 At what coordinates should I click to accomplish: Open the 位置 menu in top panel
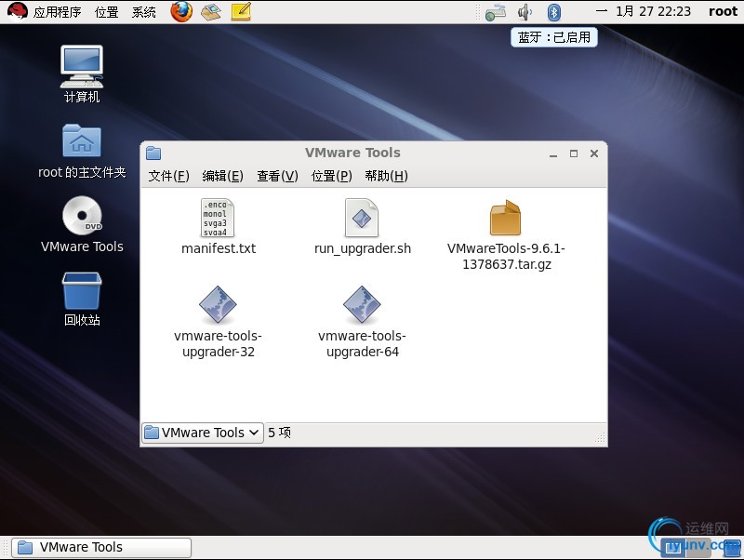coord(106,12)
